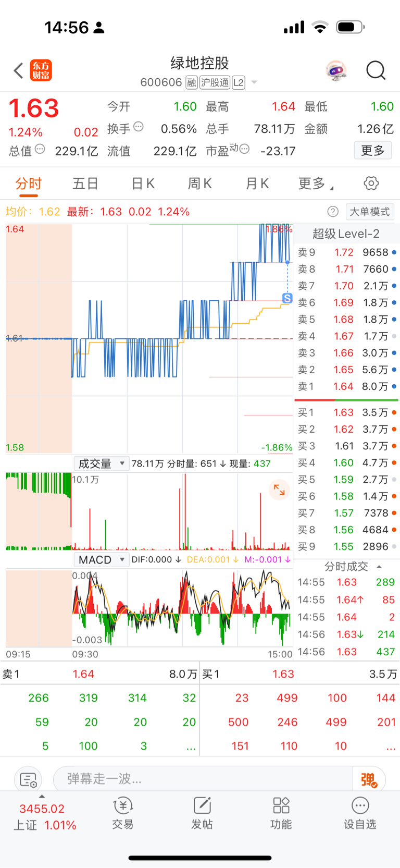Switch to 五日 tab
Viewport: 400px width, 868px height.
click(x=85, y=184)
